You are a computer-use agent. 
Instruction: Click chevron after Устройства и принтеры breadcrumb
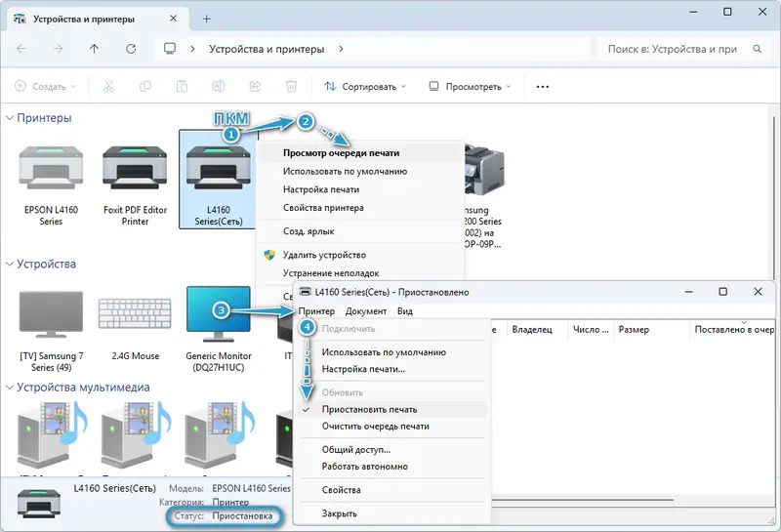click(341, 49)
